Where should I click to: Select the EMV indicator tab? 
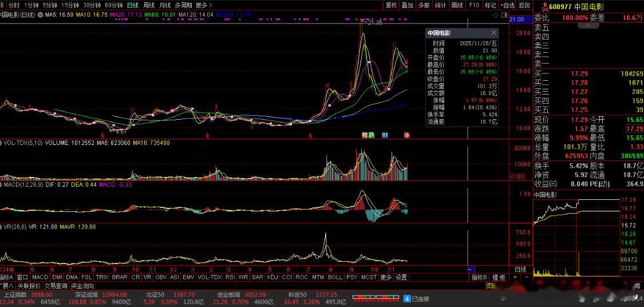pyautogui.click(x=188, y=277)
